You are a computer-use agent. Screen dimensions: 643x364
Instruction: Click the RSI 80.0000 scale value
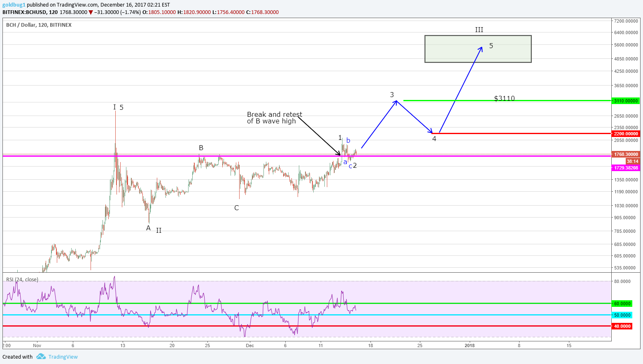point(622,281)
